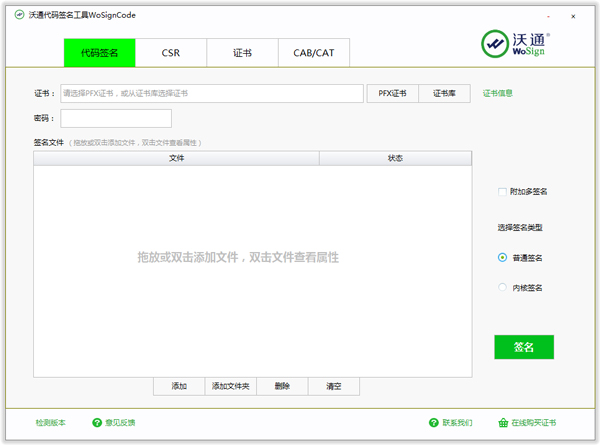Viewport: 600px width, 445px height.
Task: Open the 意见反馈 feedback link
Action: pos(120,422)
